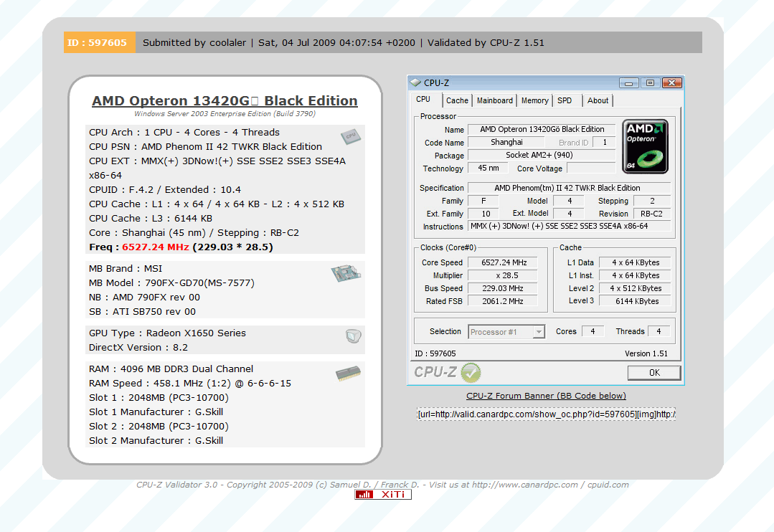The width and height of the screenshot is (774, 532).
Task: Click the MB Model 790FX-GD70(MS-7577) line
Action: point(171,282)
